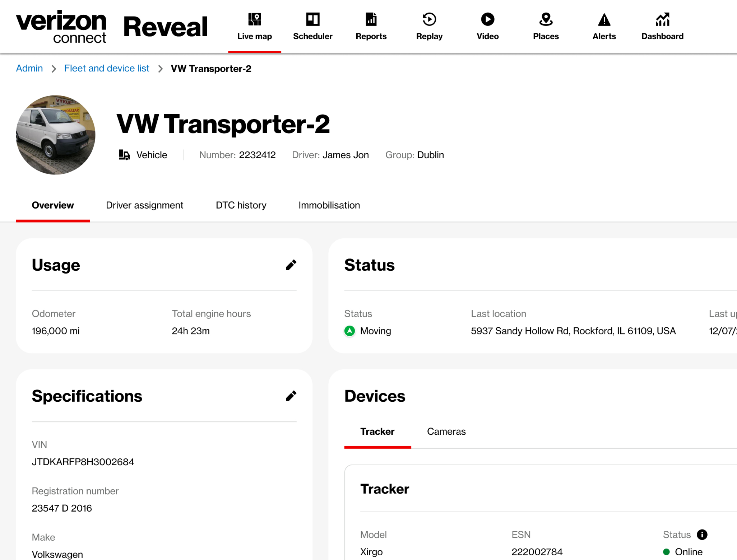Open the Scheduler icon in top navigation
The height and width of the screenshot is (560, 737).
pyautogui.click(x=312, y=19)
